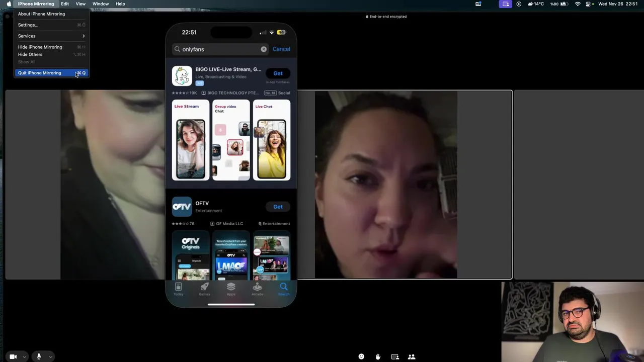Click the OF Media LLC developer name
This screenshot has width=644, height=362.
click(229, 224)
